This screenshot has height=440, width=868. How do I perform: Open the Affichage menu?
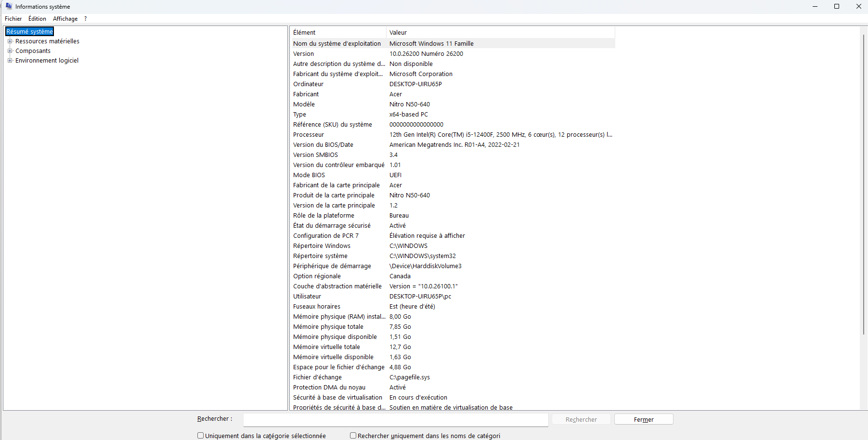(x=65, y=19)
